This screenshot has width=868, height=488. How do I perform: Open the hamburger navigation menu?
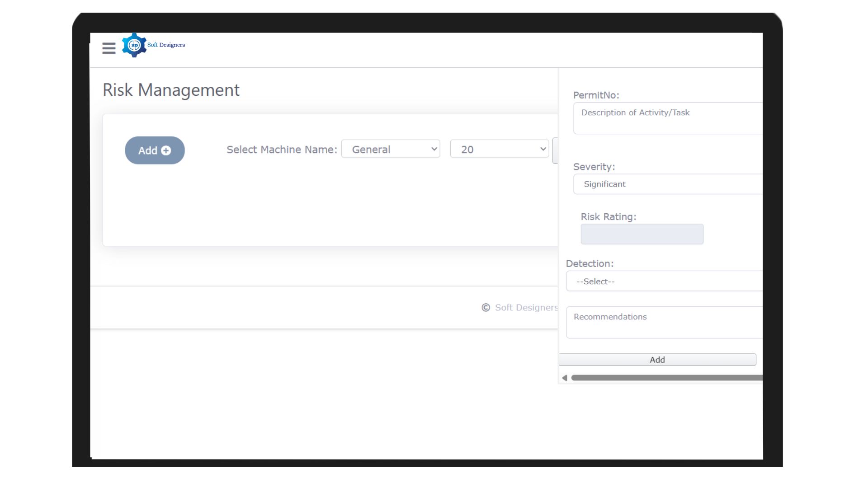pos(108,48)
